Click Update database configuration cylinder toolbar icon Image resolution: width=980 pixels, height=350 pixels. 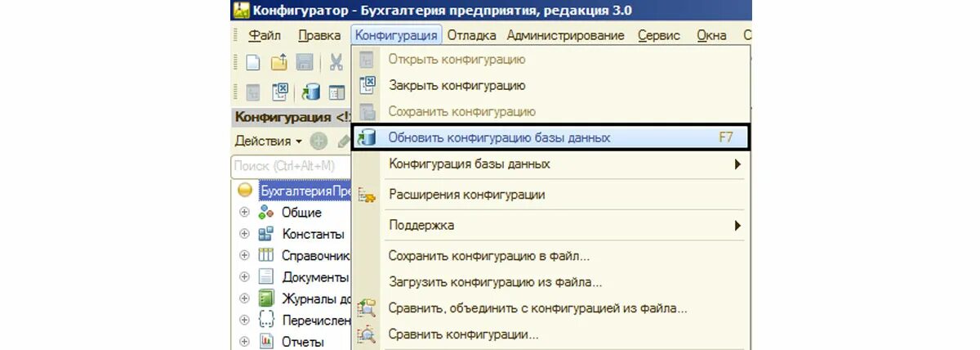(311, 92)
